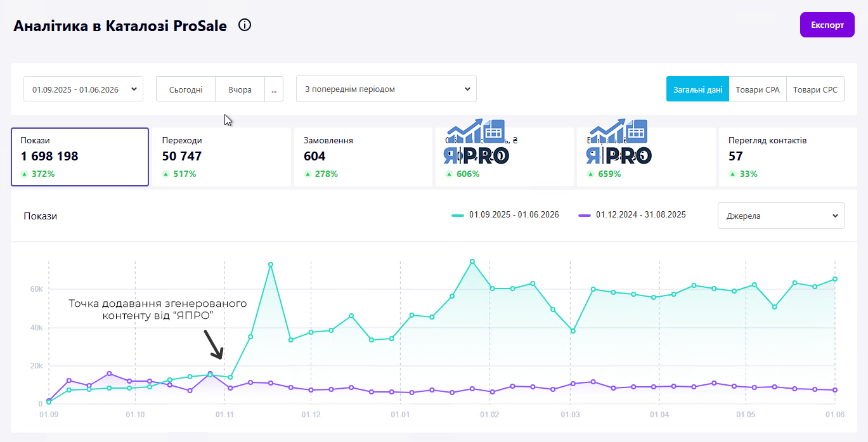
Task: Click the green arrow icon under Замовлення
Action: [308, 174]
